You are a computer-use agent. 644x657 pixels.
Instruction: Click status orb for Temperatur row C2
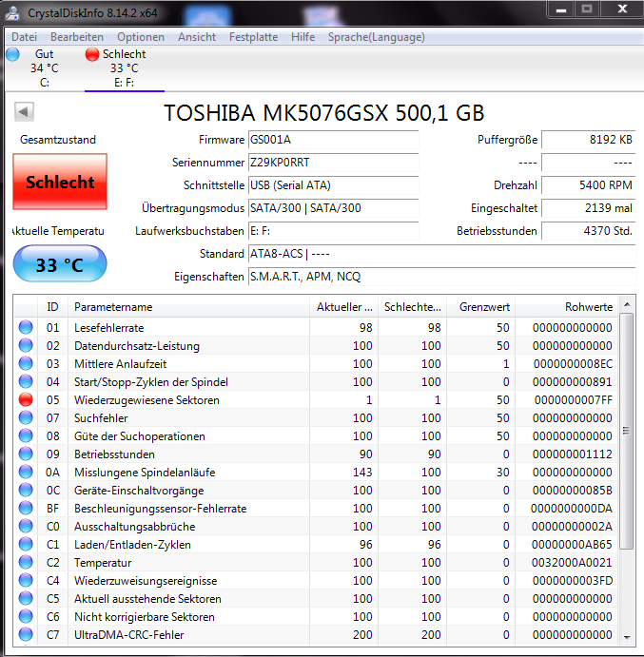[26, 562]
